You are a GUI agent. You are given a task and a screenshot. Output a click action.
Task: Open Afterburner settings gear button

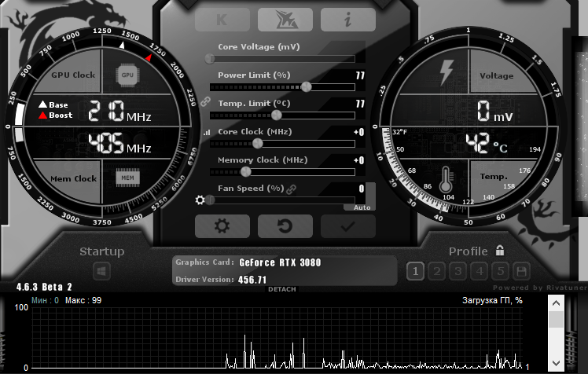click(222, 226)
